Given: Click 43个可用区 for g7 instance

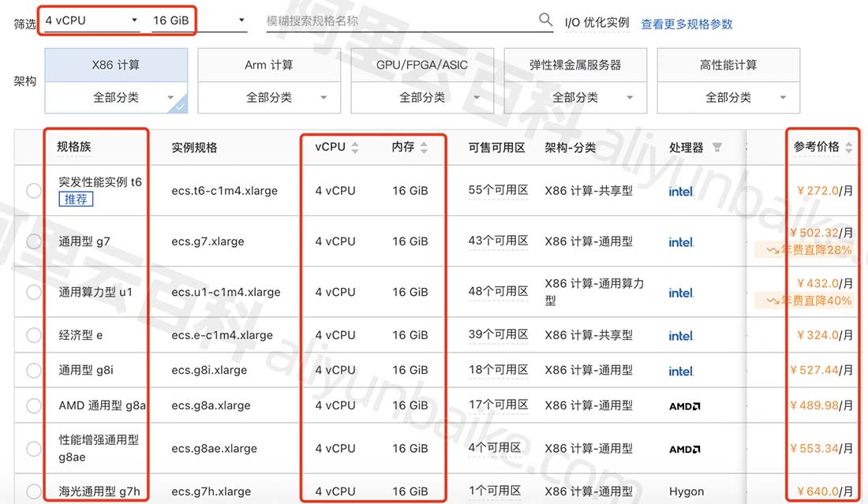Looking at the screenshot, I should tap(498, 241).
